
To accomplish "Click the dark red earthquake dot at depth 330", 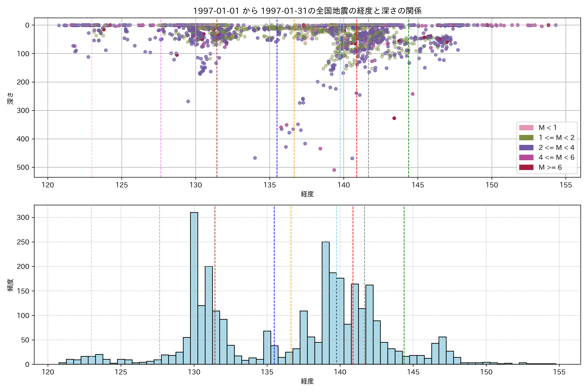I will point(394,118).
